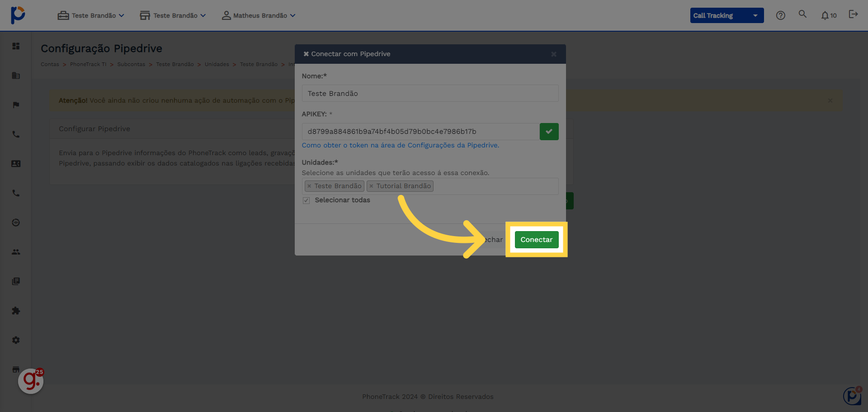Open the building accounts icon in sidebar
The image size is (868, 412).
point(16,76)
